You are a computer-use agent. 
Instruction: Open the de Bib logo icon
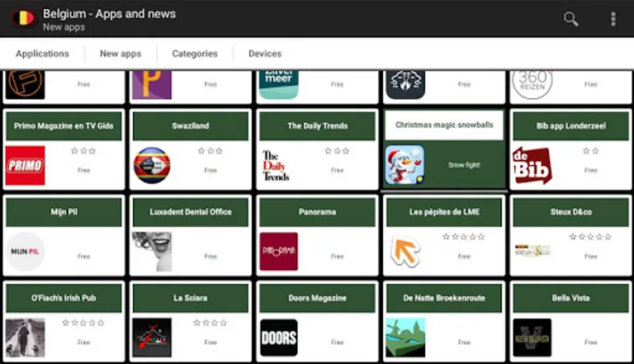coord(532,165)
